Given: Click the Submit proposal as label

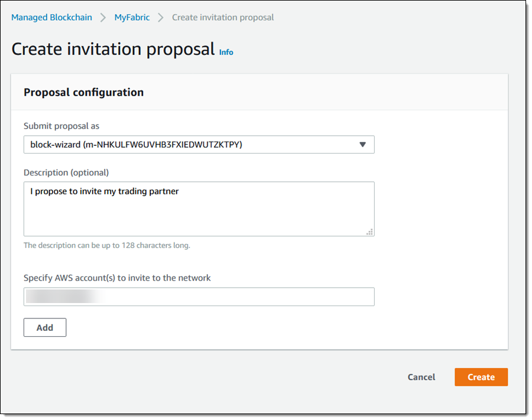Looking at the screenshot, I should click(x=61, y=126).
